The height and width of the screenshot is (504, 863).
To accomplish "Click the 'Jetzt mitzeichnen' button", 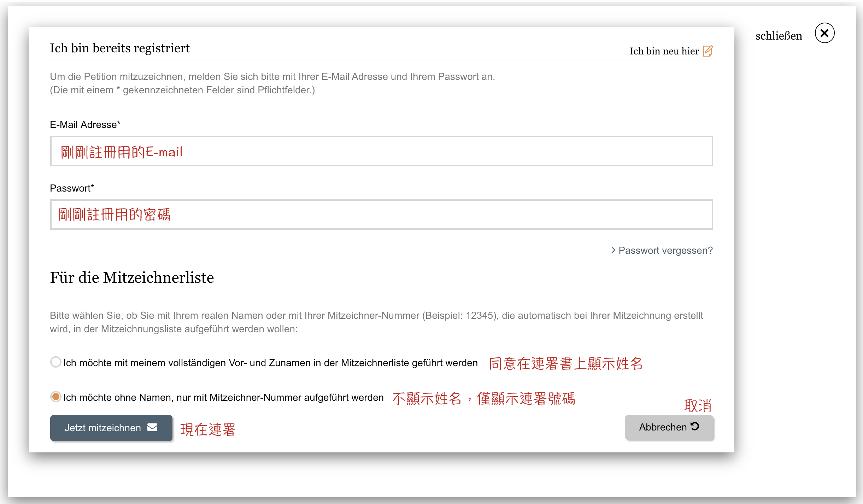I will point(111,428).
